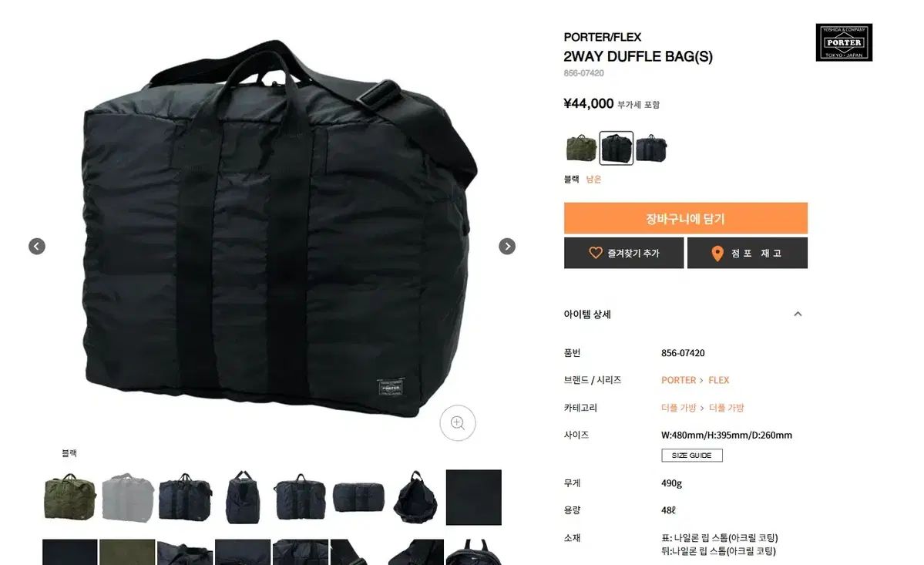Click the next image arrow
The width and height of the screenshot is (924, 565).
pos(507,246)
